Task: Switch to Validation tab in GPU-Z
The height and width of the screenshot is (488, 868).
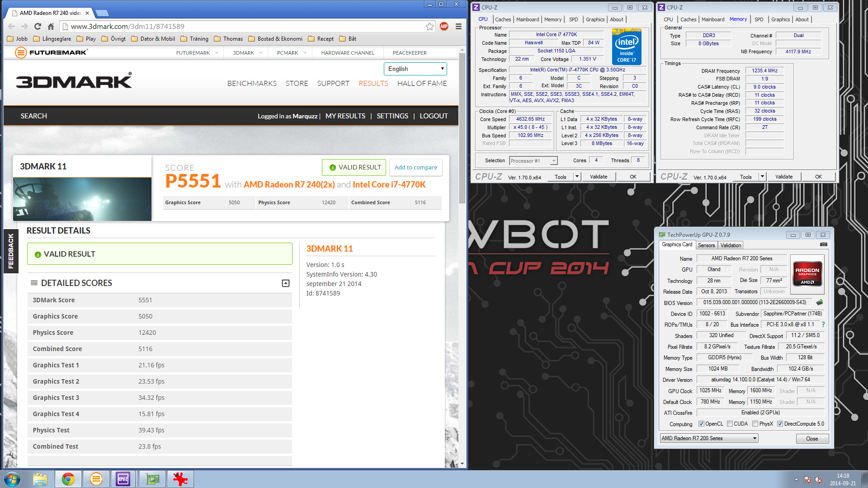Action: coord(731,245)
